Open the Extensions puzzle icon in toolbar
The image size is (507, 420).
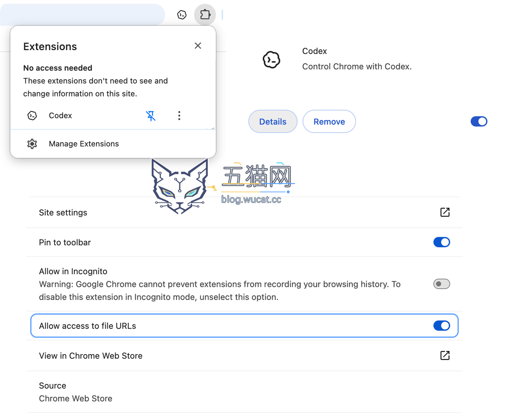[205, 15]
